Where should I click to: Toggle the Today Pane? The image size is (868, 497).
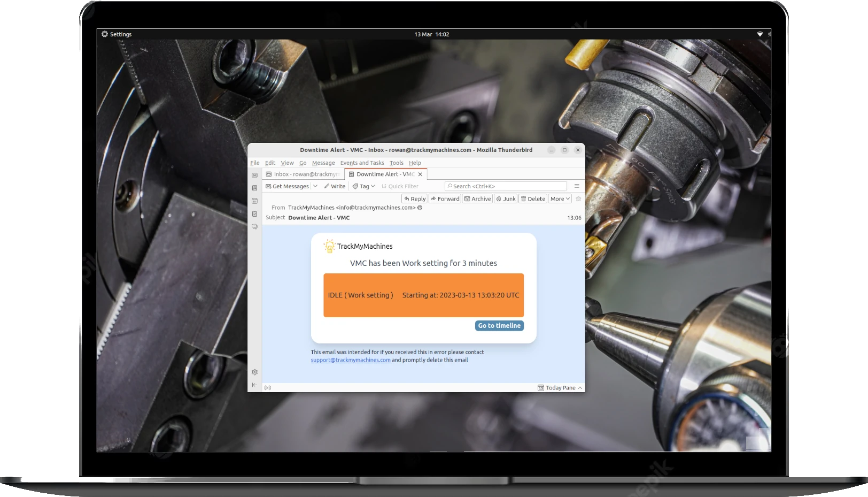point(559,387)
